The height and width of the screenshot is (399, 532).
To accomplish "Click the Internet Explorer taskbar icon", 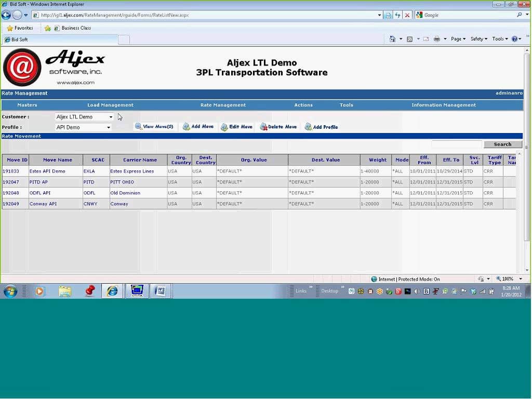I will (x=112, y=291).
